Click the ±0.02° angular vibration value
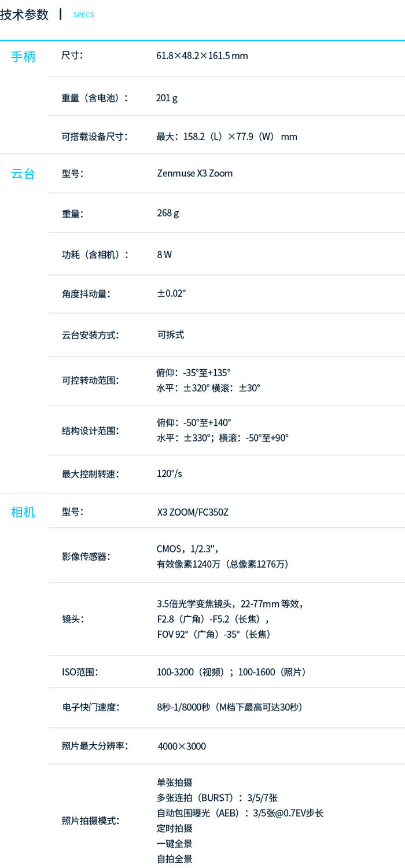The height and width of the screenshot is (868, 405). (171, 293)
